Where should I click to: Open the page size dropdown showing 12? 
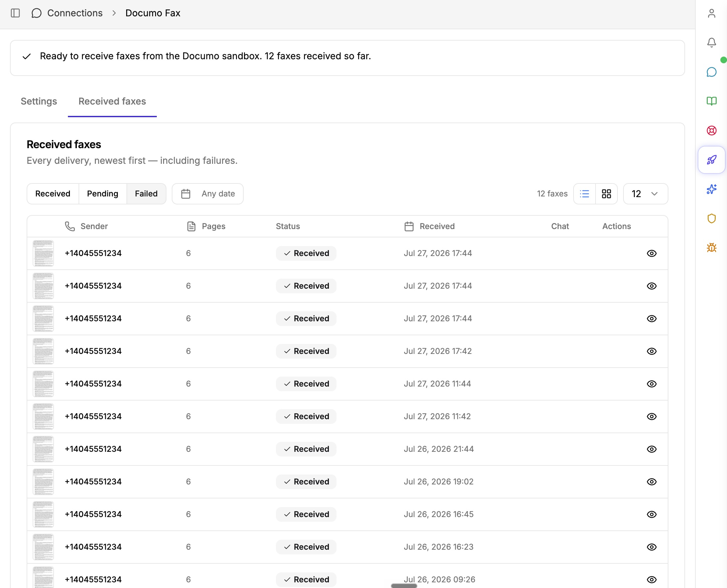pos(645,194)
